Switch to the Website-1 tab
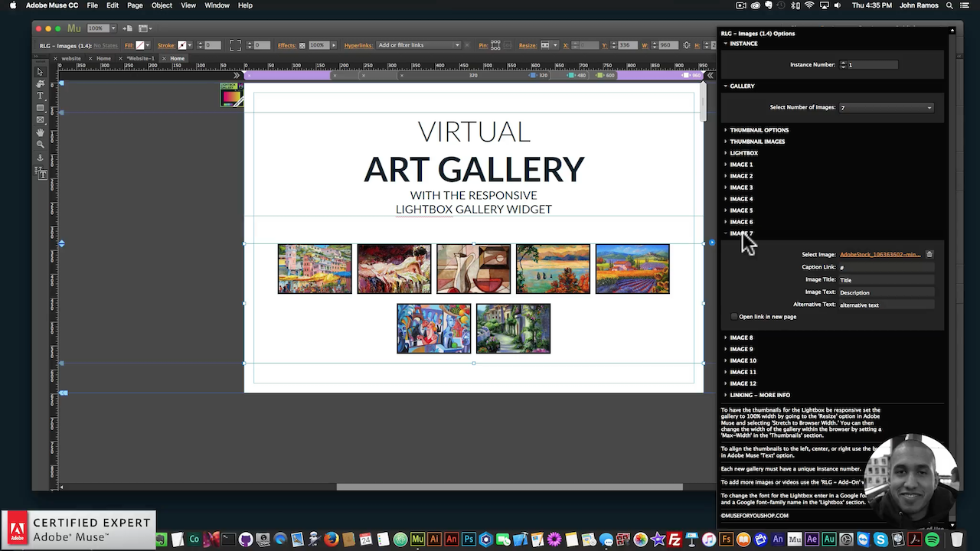Screen dimensions: 980x551 coord(140,58)
